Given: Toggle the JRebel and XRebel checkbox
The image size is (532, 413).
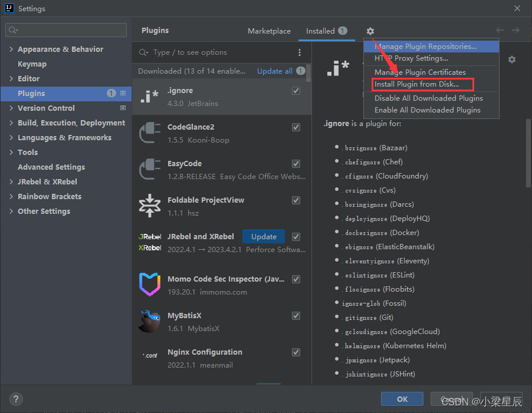Looking at the screenshot, I should [296, 237].
